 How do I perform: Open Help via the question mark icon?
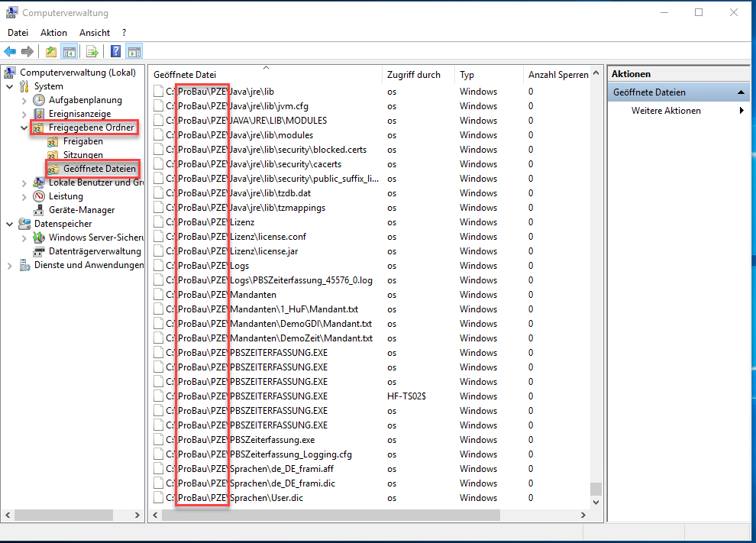pyautogui.click(x=115, y=51)
